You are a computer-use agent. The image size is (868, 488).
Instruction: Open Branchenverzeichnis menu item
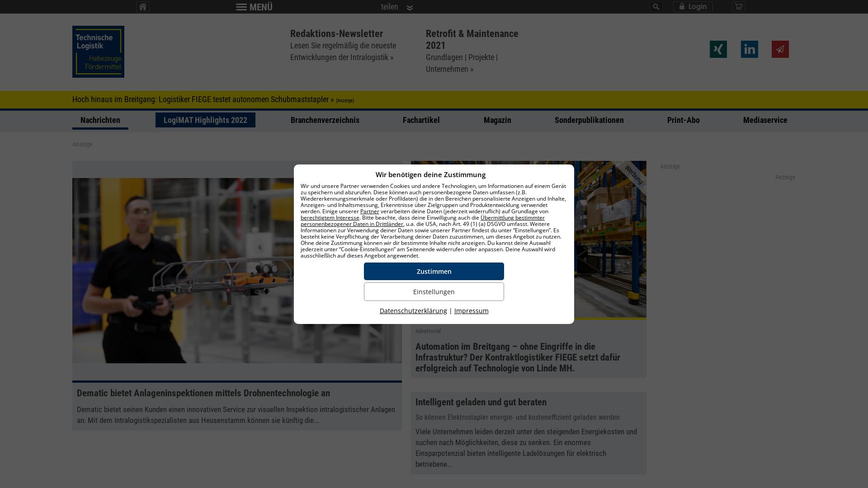(325, 120)
